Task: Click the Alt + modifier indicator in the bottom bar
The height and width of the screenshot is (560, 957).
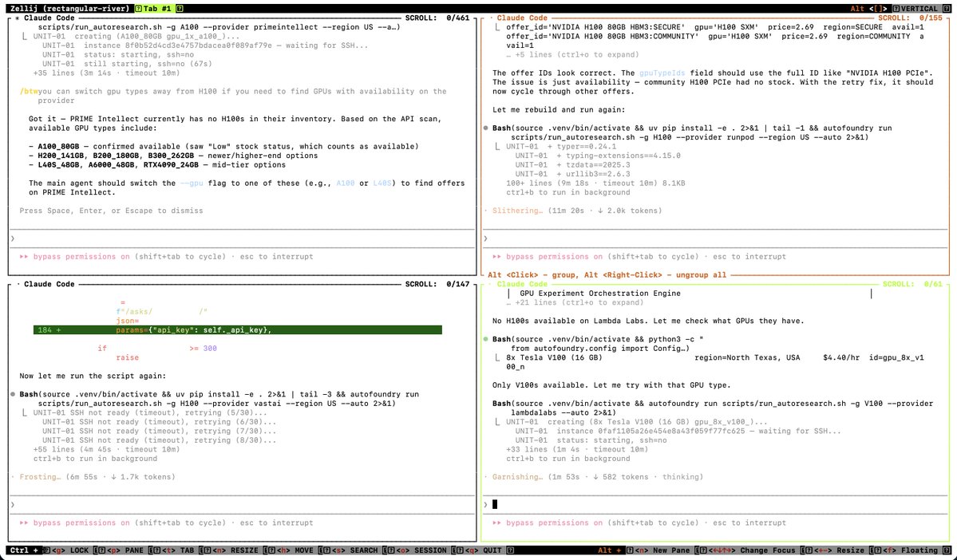Action: (x=609, y=550)
